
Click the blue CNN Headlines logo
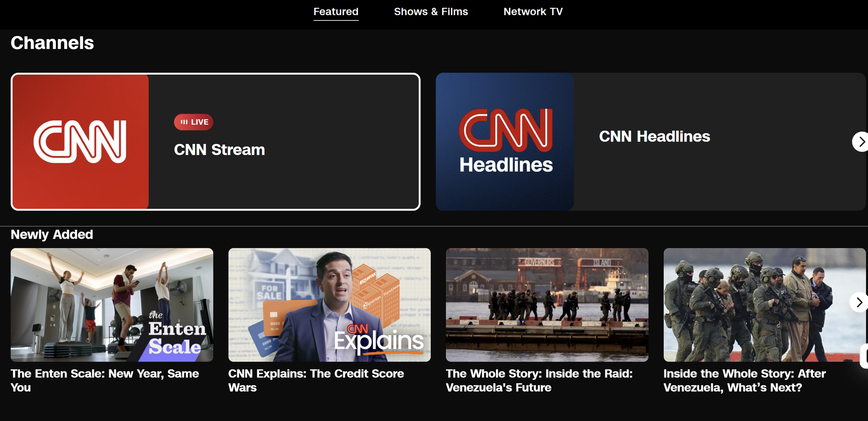click(x=505, y=142)
